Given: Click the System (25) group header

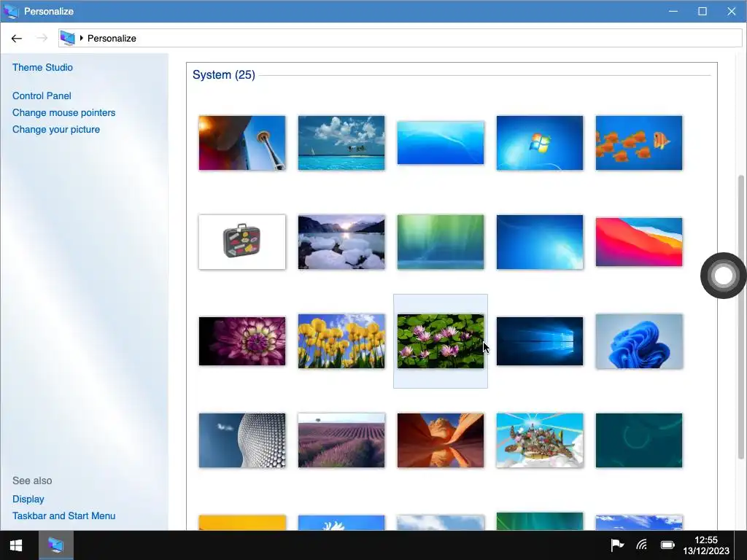Looking at the screenshot, I should click(223, 75).
